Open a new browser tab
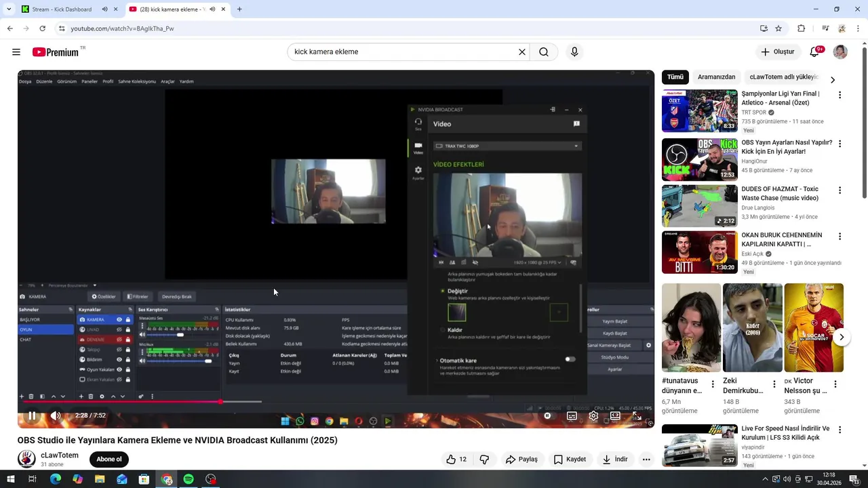Viewport: 868px width, 488px height. [239, 9]
